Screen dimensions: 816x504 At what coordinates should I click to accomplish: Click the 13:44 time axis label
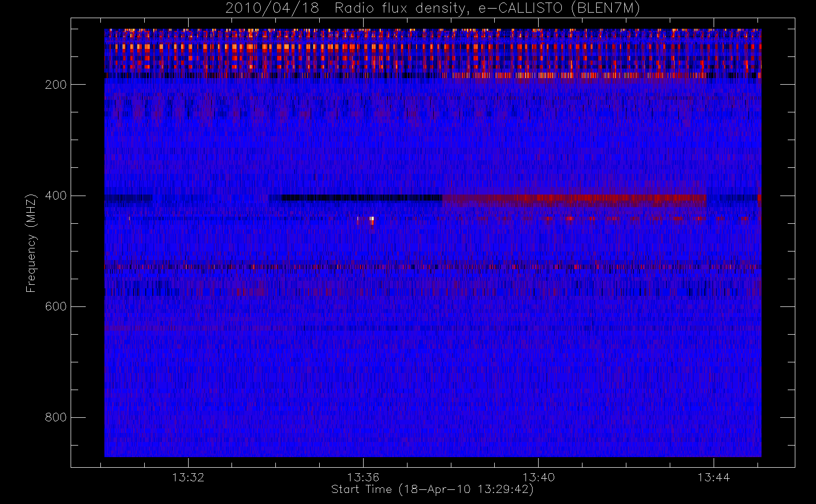pyautogui.click(x=714, y=477)
